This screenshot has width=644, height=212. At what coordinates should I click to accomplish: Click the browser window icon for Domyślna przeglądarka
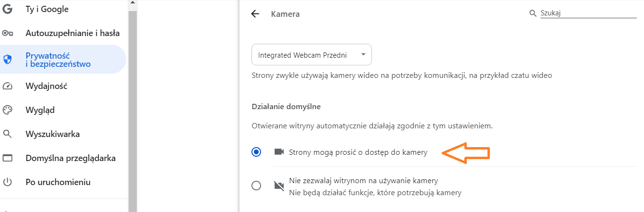(x=7, y=158)
